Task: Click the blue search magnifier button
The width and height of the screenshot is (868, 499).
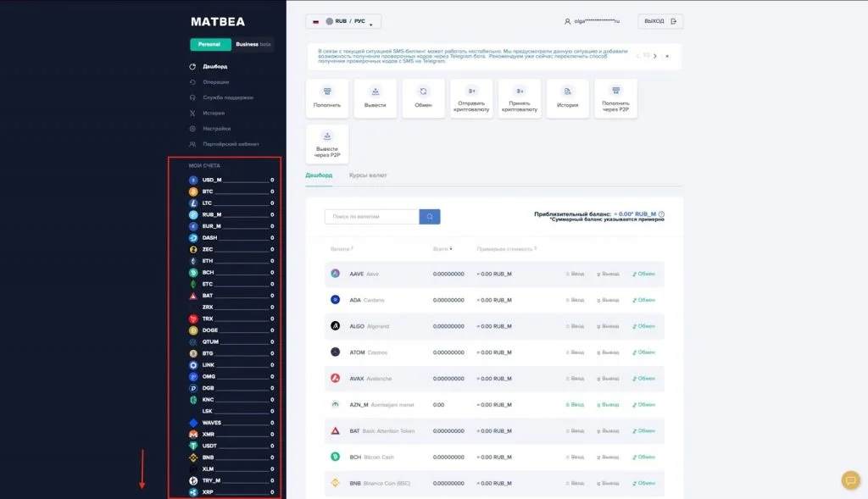Action: click(x=430, y=216)
